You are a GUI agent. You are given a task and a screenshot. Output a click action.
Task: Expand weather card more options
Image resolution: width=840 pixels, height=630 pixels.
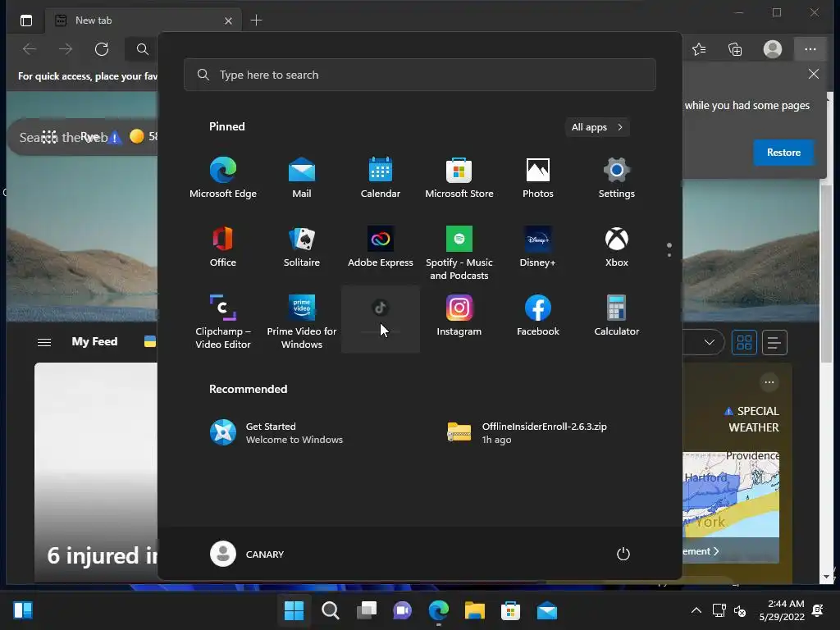click(769, 382)
